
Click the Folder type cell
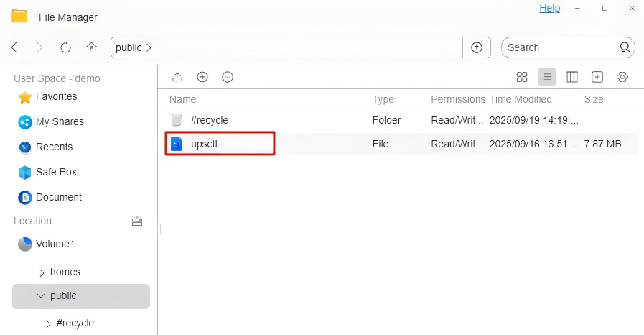(386, 120)
